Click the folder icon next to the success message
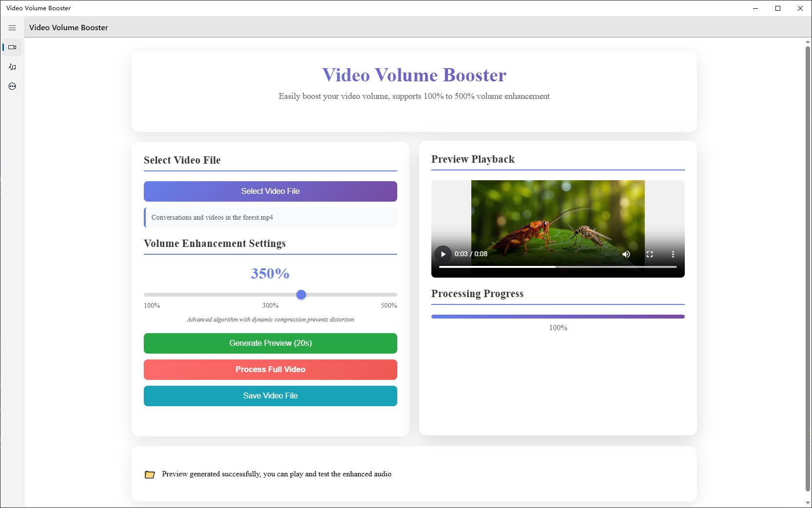 coord(150,474)
